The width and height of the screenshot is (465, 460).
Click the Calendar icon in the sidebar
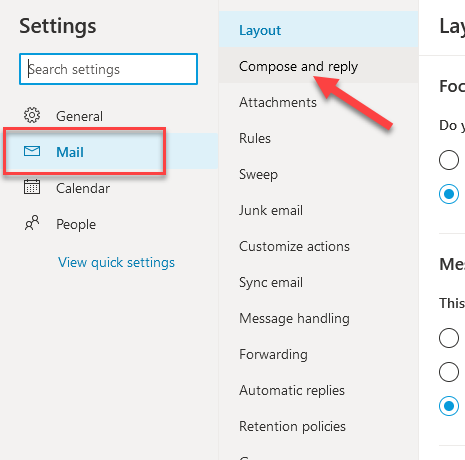point(32,187)
